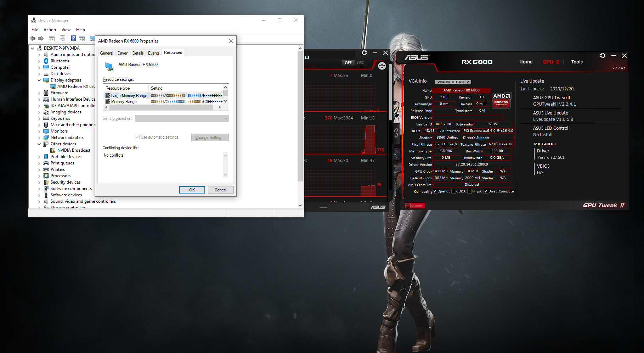Click the Security devices icon in tree
The height and width of the screenshot is (353, 644).
coord(46,182)
